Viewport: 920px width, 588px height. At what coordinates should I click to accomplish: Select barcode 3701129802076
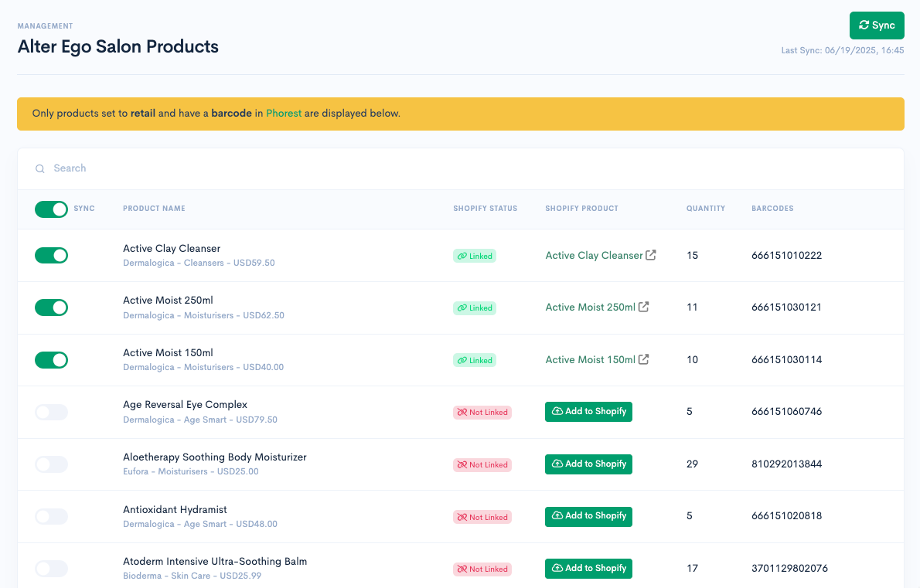(x=790, y=569)
